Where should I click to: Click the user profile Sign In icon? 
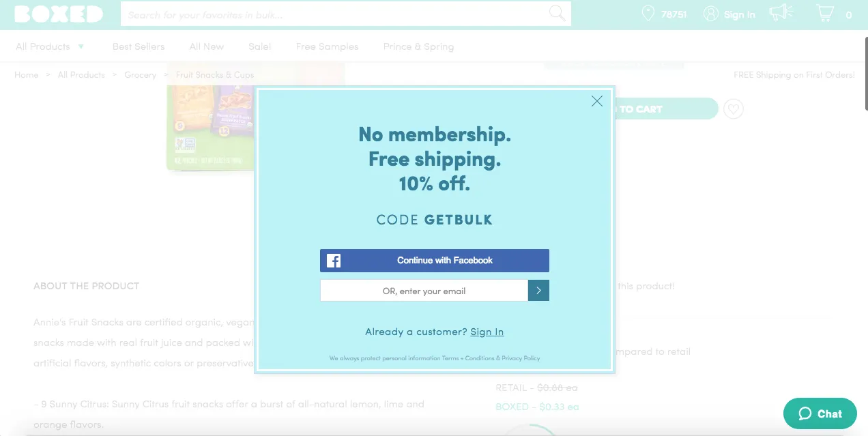[x=711, y=14]
